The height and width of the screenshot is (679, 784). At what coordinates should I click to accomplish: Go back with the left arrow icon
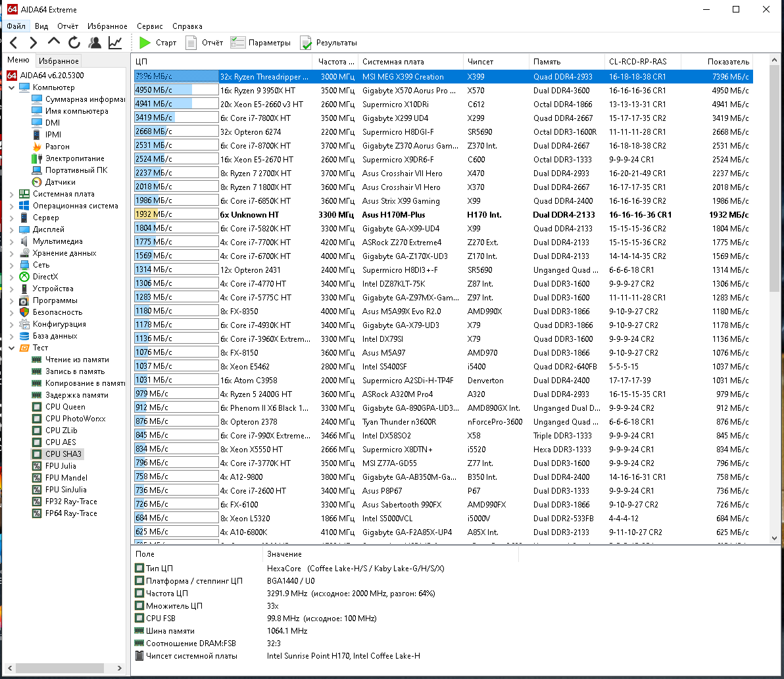[14, 43]
